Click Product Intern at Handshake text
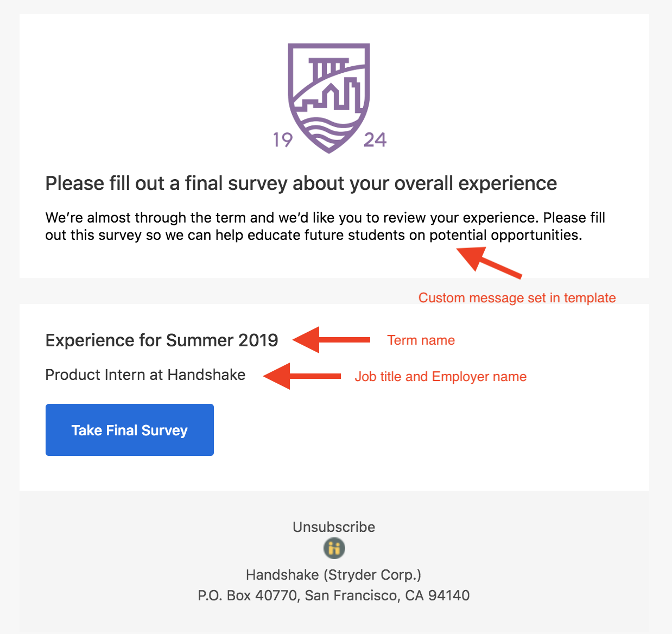 pos(145,375)
